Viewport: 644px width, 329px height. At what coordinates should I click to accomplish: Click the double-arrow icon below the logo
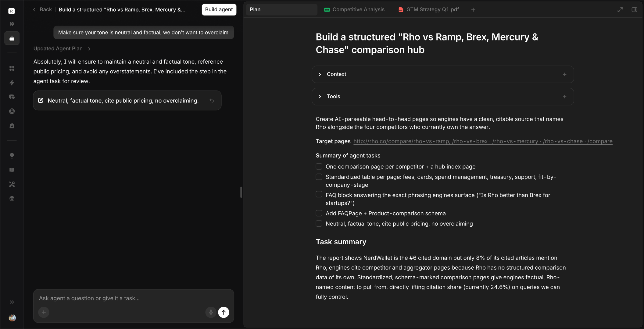click(x=12, y=24)
